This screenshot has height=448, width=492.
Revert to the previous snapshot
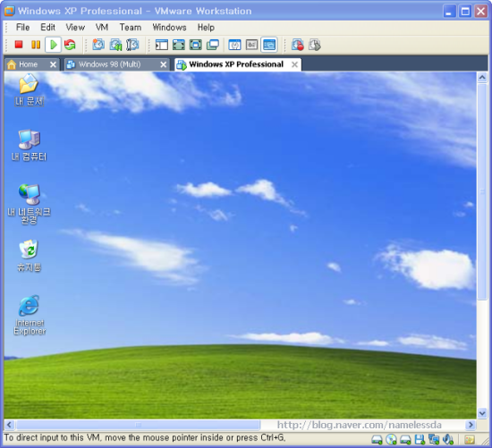point(115,45)
